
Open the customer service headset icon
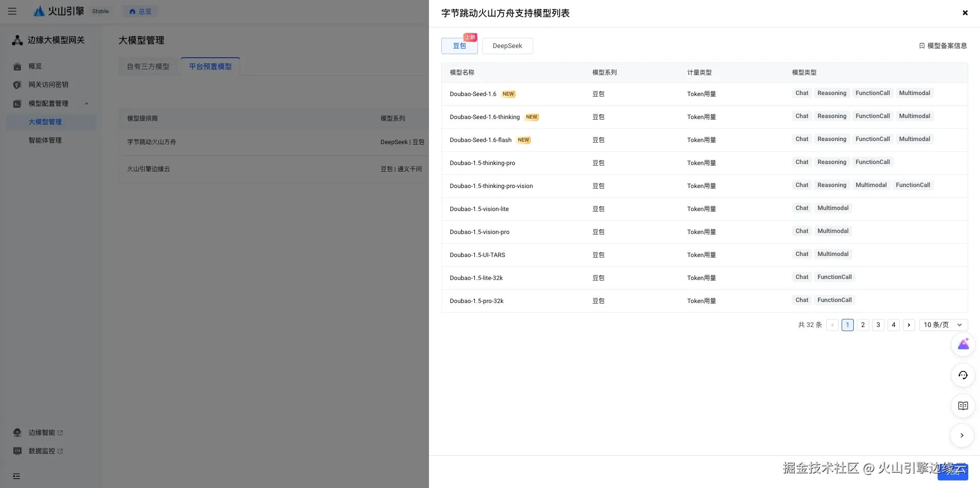[x=963, y=375]
